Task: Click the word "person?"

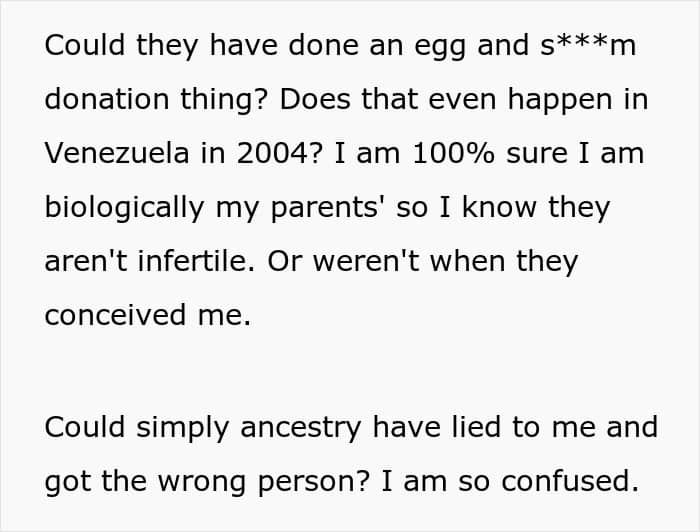Action: click(314, 483)
